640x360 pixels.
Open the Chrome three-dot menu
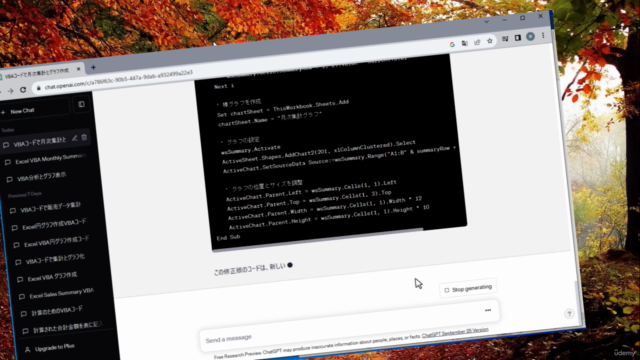[x=543, y=36]
